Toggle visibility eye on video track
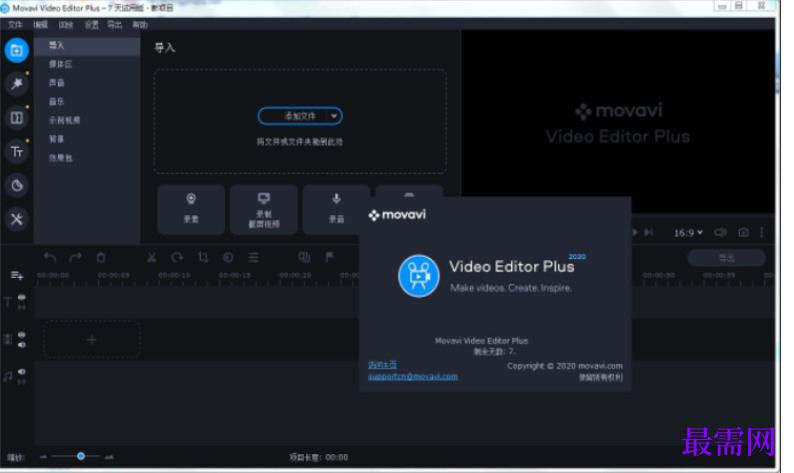Screen dimensions: 794x473 (x=22, y=335)
